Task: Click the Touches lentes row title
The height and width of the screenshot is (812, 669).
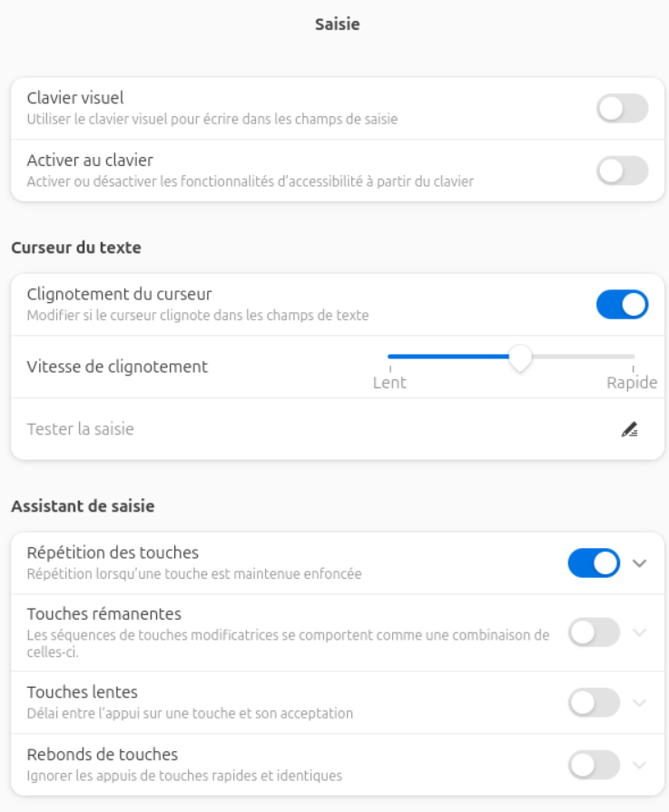Action: point(83,692)
